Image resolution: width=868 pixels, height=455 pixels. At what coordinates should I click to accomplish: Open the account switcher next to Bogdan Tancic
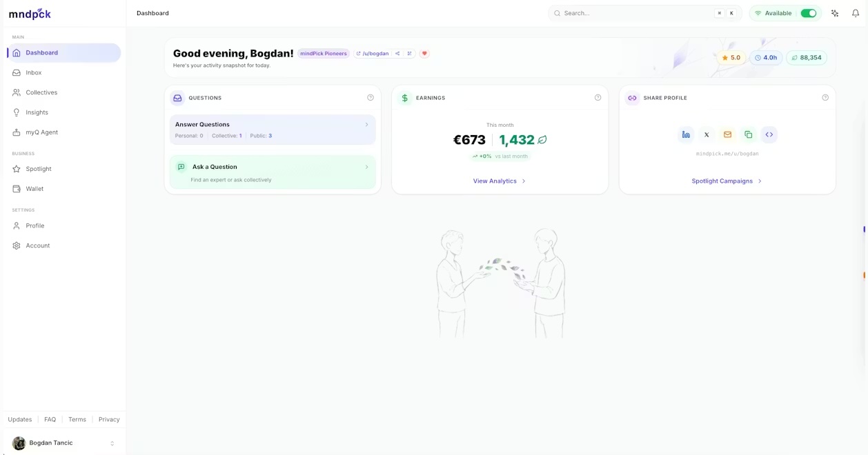(x=112, y=443)
